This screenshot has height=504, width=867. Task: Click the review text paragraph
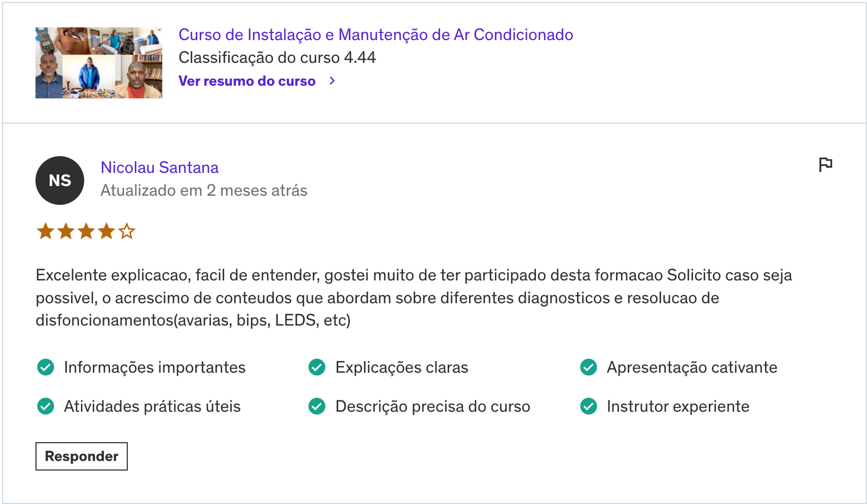[x=414, y=298]
